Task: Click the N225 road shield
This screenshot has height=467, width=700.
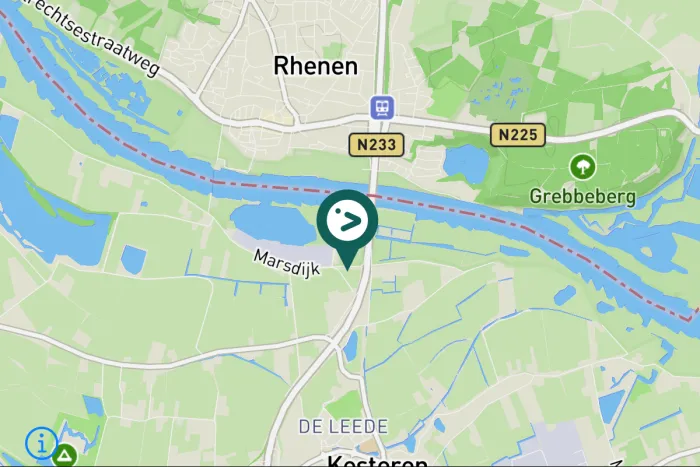Action: pyautogui.click(x=518, y=135)
